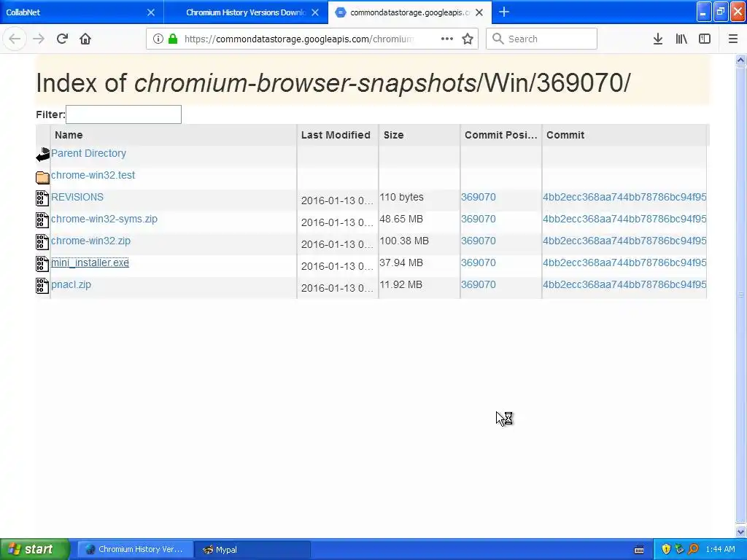Click the magnifier tray icon
747x560 pixels.
[693, 550]
